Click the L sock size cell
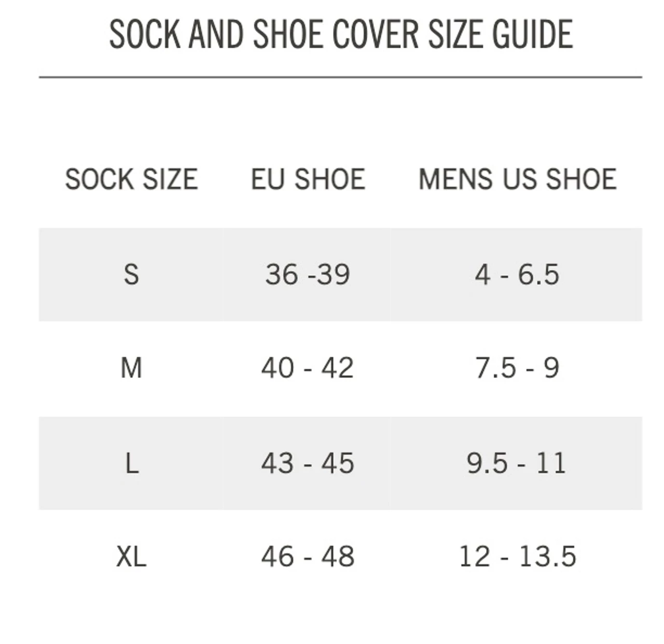664x644 pixels. click(132, 463)
